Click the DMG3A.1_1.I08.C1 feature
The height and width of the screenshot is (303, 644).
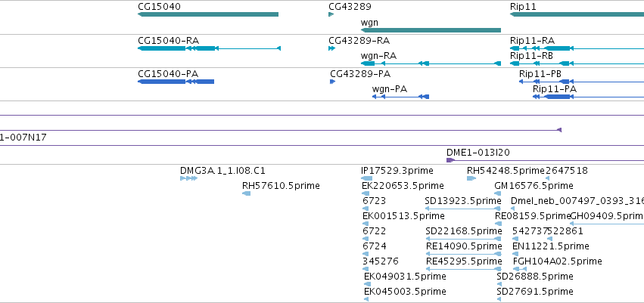tap(189, 178)
